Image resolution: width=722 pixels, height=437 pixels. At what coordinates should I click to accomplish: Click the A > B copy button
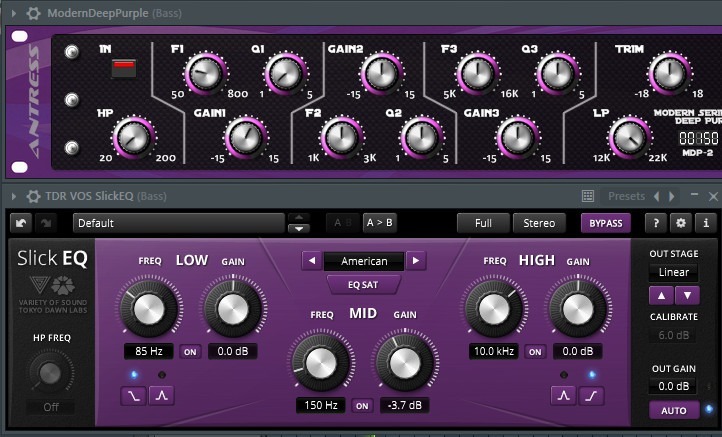pos(379,223)
